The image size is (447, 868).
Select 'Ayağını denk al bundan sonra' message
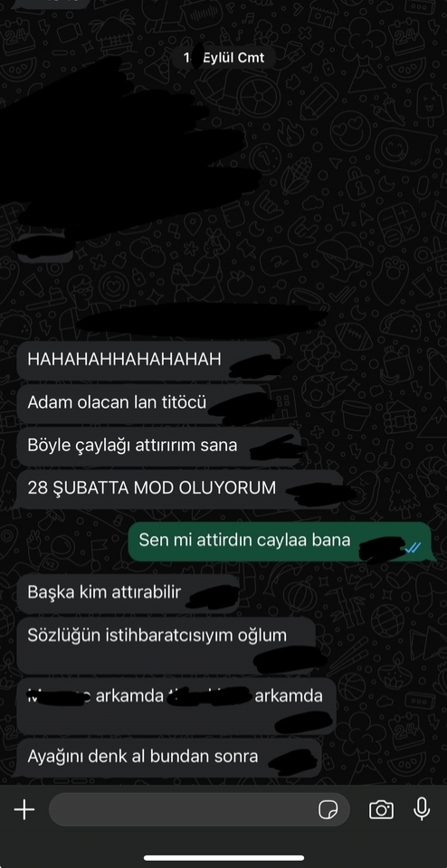(x=169, y=758)
